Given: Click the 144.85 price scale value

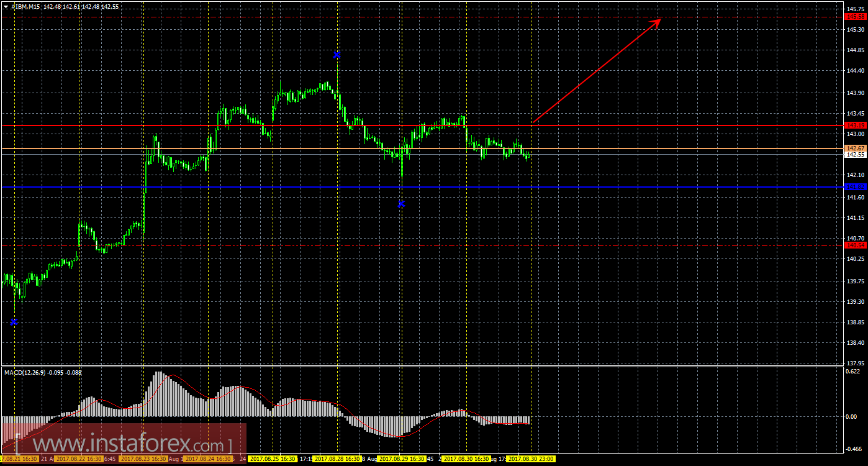Looking at the screenshot, I should pos(854,50).
